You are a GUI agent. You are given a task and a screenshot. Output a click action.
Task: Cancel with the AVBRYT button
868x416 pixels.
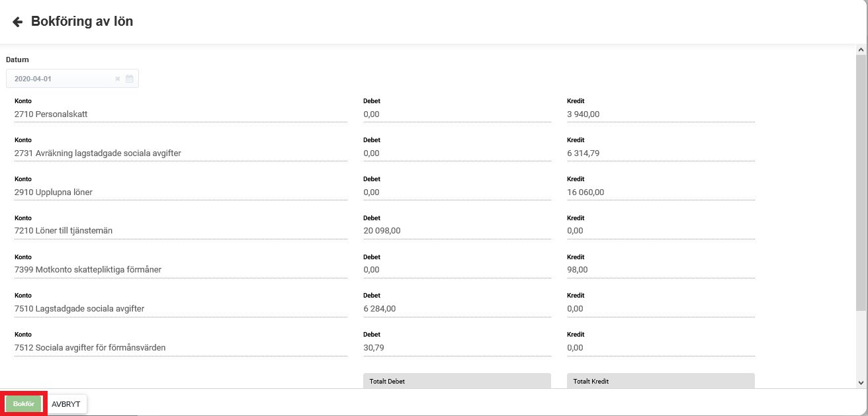(x=65, y=404)
